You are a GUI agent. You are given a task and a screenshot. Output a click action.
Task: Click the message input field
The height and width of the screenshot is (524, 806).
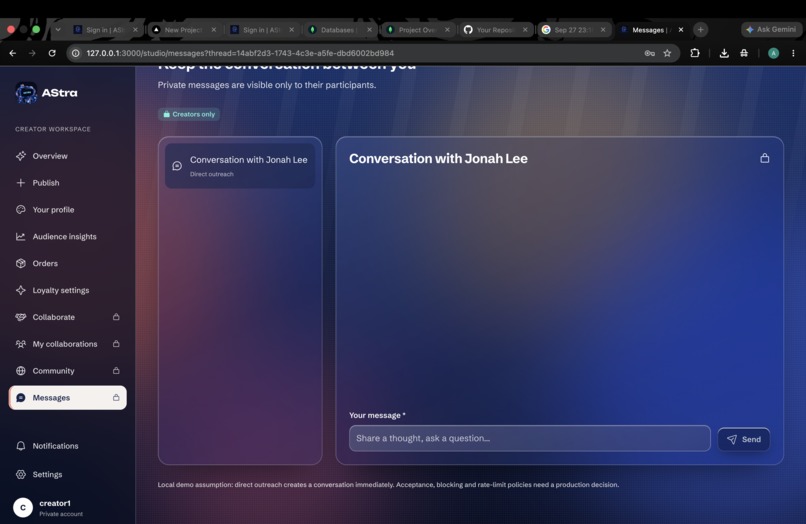[529, 438]
